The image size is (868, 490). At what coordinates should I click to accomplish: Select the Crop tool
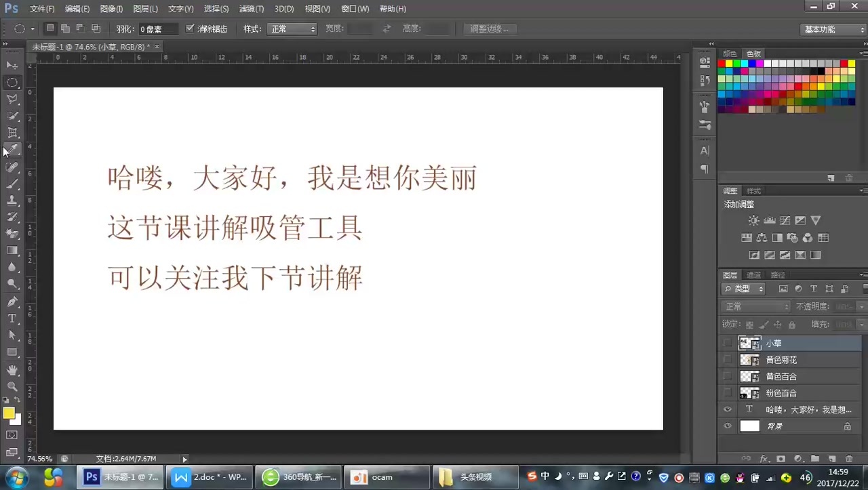(x=12, y=133)
